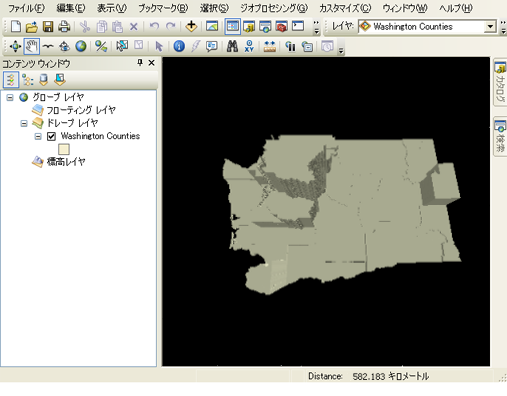The image size is (507, 396).
Task: Activate the Pan hand tool
Action: click(x=32, y=46)
